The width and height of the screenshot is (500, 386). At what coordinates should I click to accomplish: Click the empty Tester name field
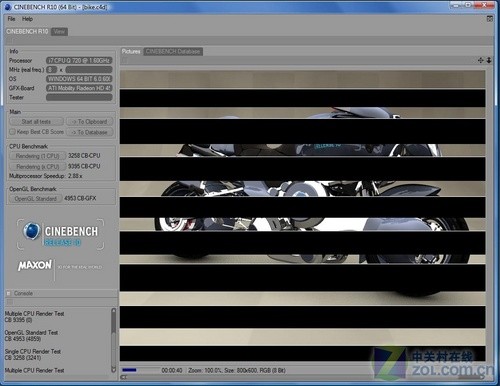79,98
